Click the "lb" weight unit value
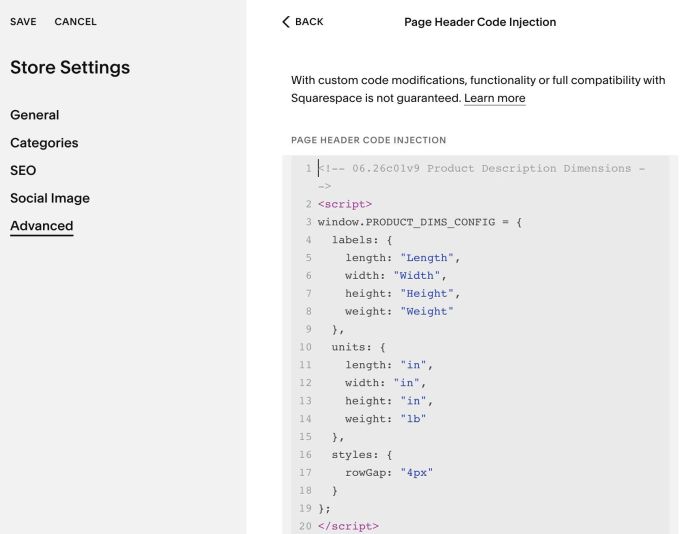The width and height of the screenshot is (700, 534). (413, 419)
